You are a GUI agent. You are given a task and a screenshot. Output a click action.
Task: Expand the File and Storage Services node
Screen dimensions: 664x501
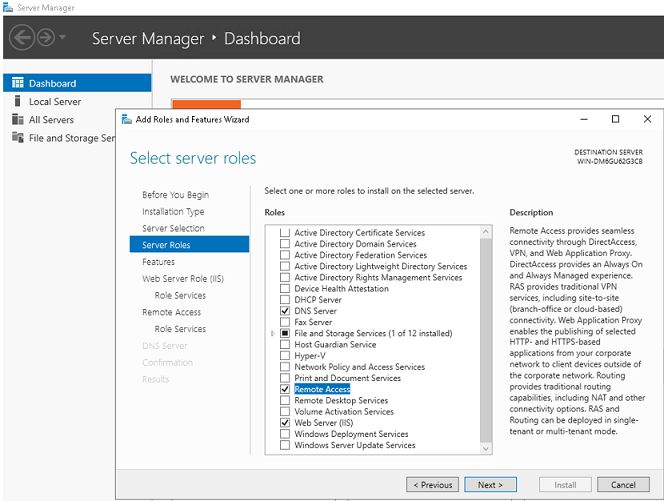(273, 333)
